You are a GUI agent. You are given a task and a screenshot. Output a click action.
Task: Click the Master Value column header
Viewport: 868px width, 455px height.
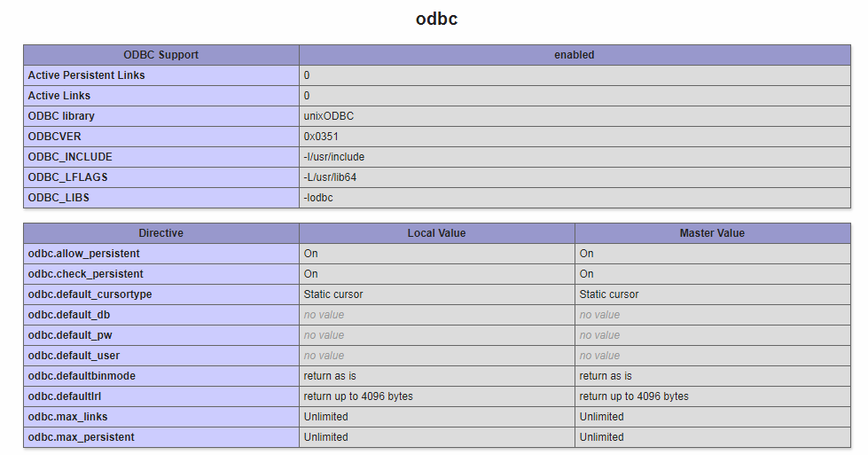(x=713, y=233)
